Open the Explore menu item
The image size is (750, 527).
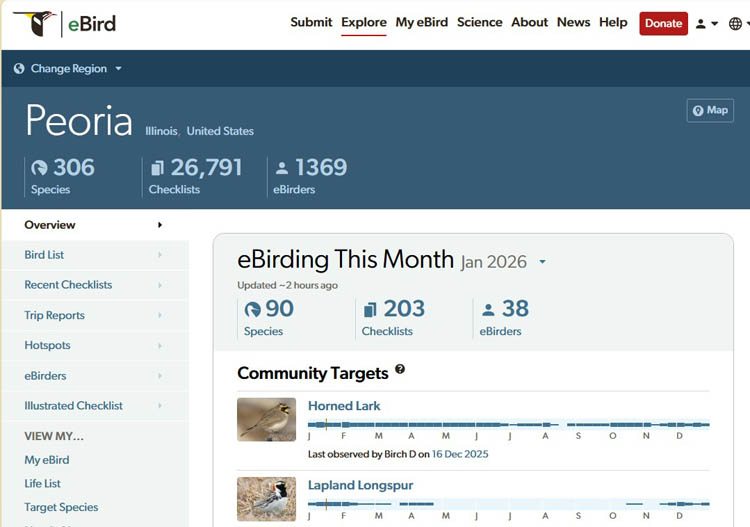click(x=363, y=22)
